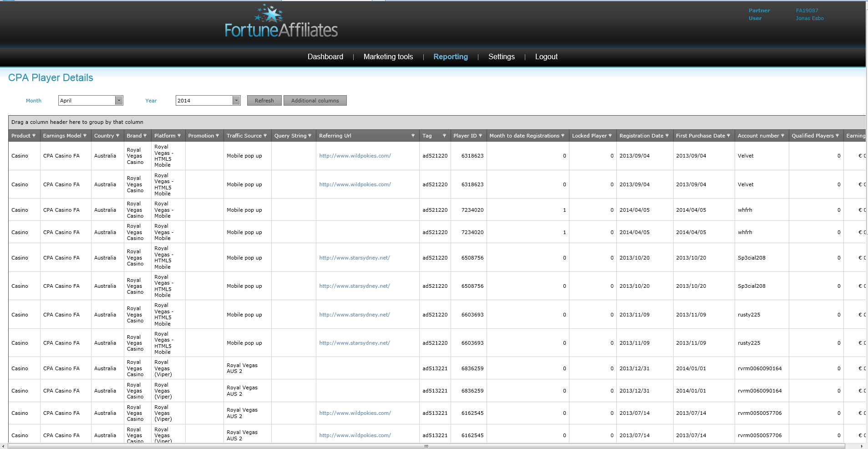Image resolution: width=868 pixels, height=449 pixels.
Task: Sort by Referring Url column header
Action: pyautogui.click(x=335, y=136)
